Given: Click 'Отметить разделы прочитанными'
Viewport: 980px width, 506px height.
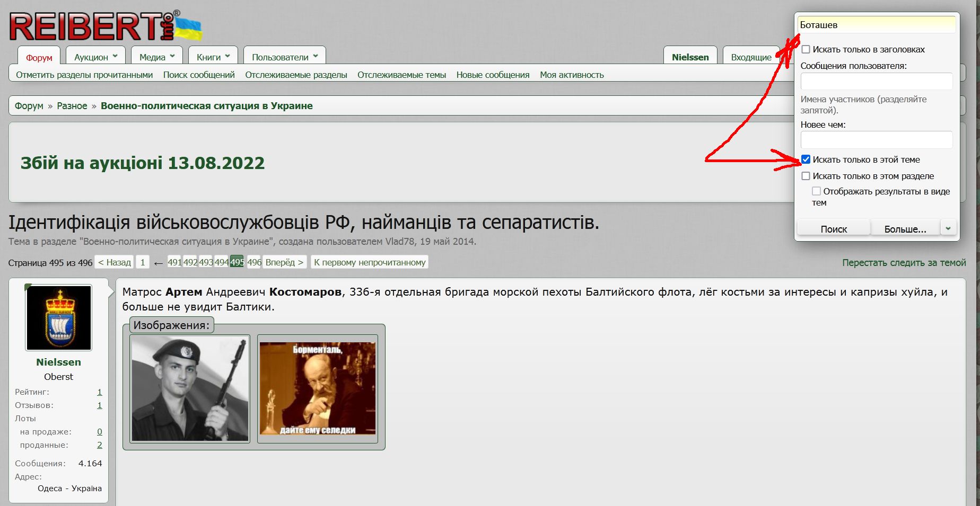Looking at the screenshot, I should [84, 75].
